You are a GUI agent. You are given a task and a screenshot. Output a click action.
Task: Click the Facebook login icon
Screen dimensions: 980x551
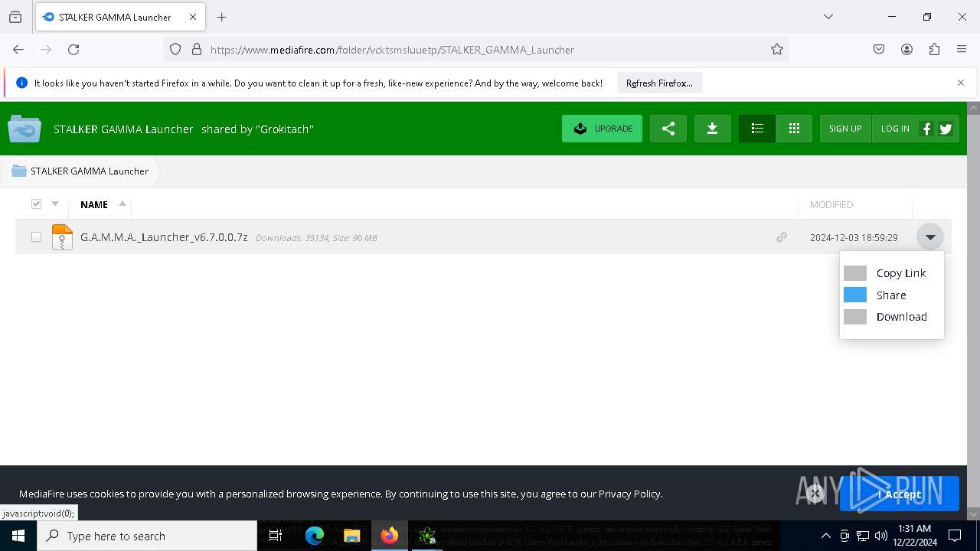tap(926, 129)
